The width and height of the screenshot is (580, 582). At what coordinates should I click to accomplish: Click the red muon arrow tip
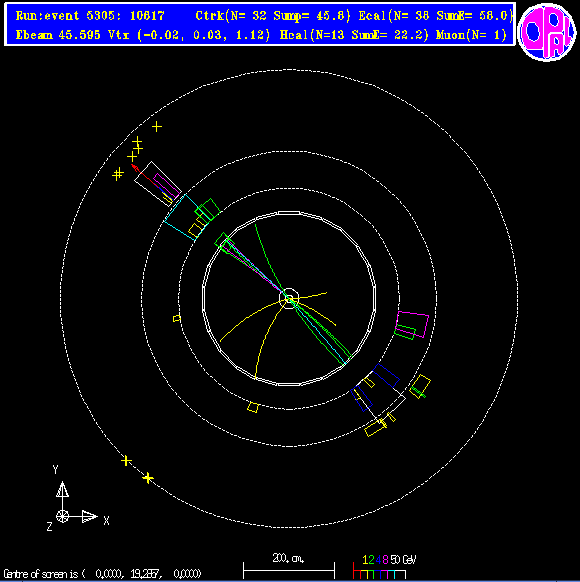pyautogui.click(x=134, y=167)
